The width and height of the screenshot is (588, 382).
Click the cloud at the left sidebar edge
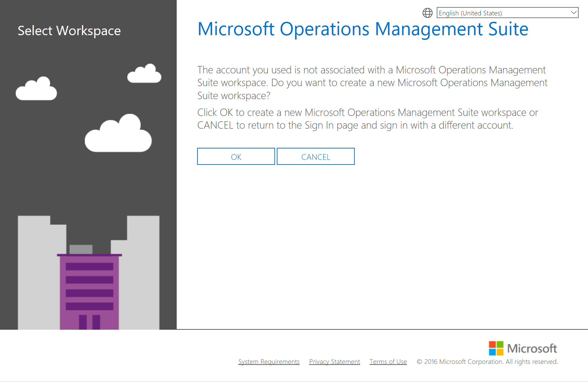pos(36,89)
